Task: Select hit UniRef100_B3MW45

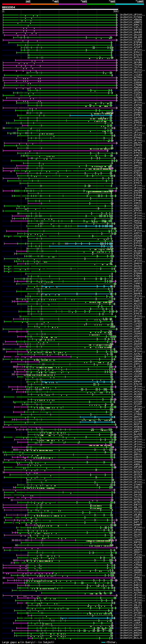Action: click(131, 359)
